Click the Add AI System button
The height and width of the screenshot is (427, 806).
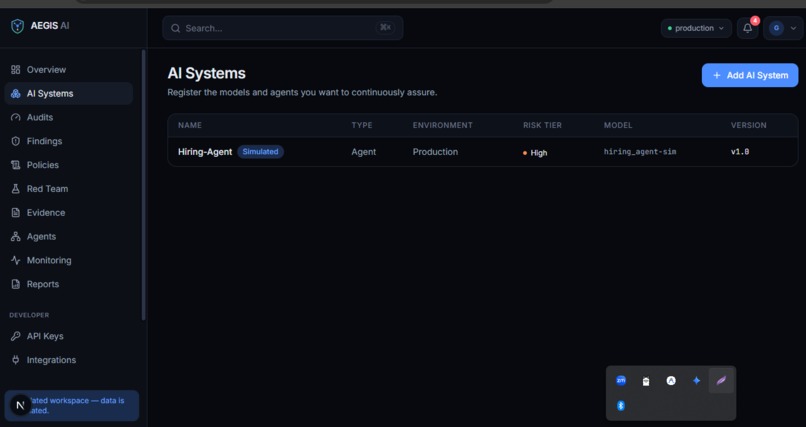(750, 75)
